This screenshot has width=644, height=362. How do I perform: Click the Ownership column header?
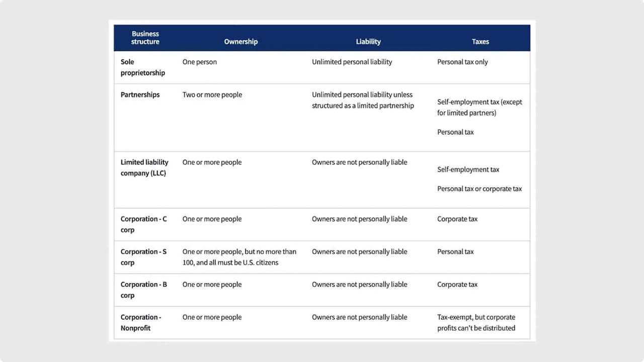click(x=240, y=42)
